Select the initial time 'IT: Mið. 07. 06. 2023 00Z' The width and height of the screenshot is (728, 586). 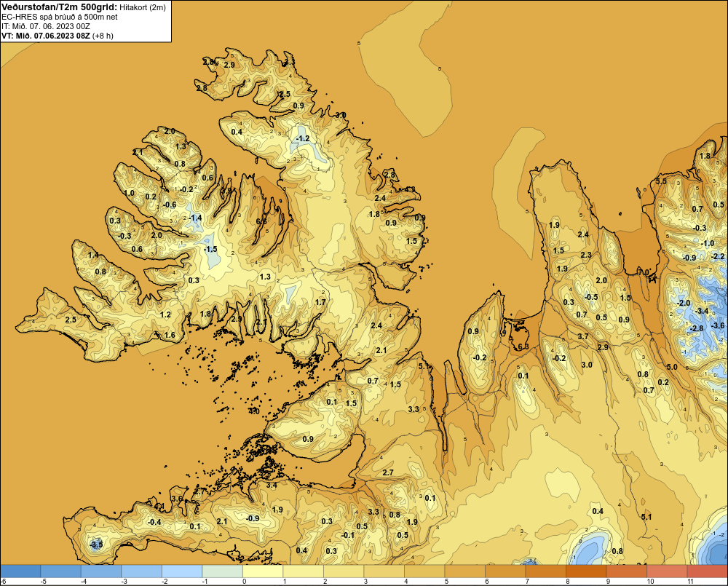click(46, 26)
